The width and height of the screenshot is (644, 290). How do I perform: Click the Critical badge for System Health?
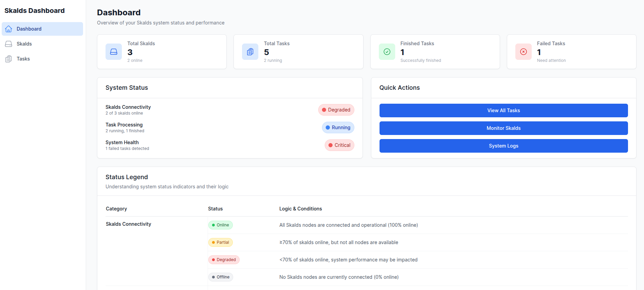coord(339,145)
